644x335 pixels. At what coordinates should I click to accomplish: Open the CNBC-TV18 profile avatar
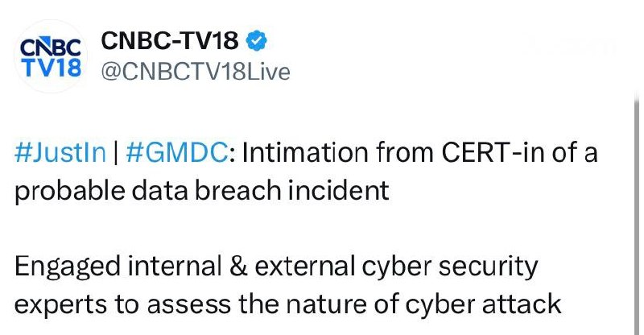[51, 56]
